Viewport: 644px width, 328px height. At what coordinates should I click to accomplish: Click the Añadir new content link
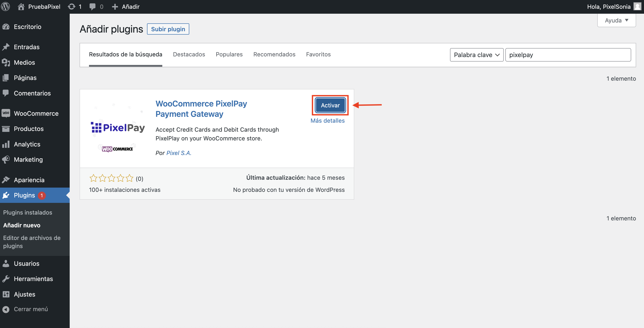pos(131,7)
